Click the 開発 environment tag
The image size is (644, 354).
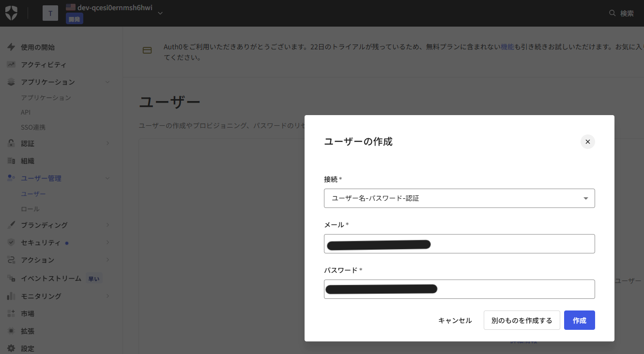[75, 19]
